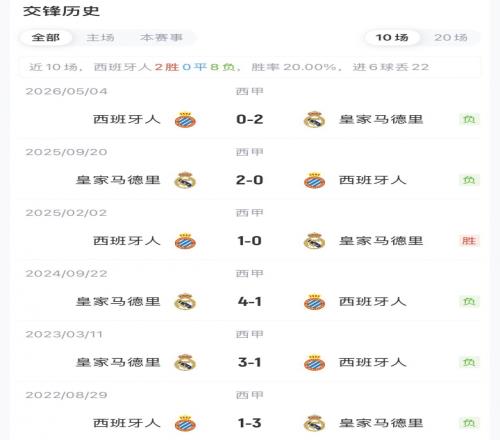This screenshot has width=500, height=440.
Task: Click 皇家马德里 team name in 2023/03/11 match
Action: pos(118,362)
